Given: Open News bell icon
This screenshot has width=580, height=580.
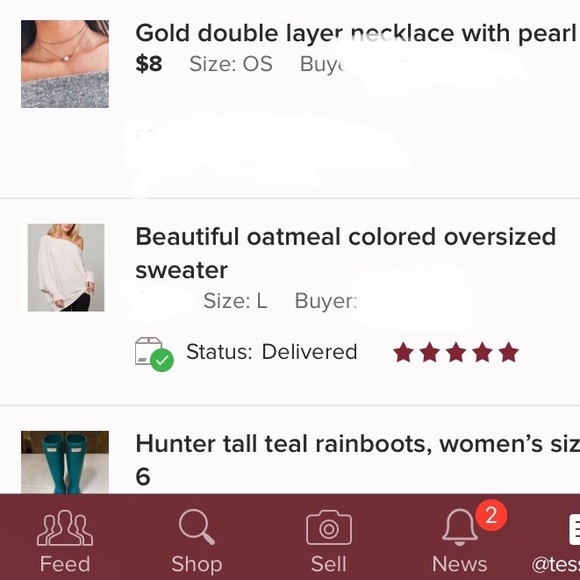Looking at the screenshot, I should 460,527.
